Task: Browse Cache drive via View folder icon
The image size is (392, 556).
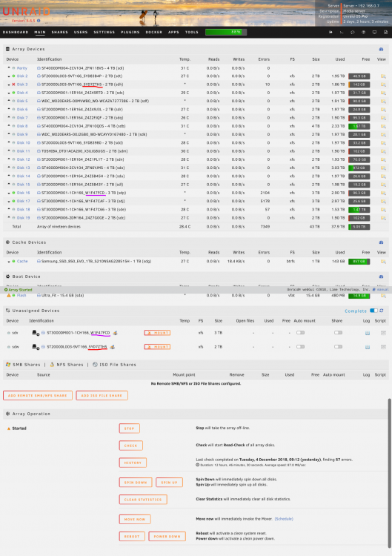Action: coord(383,262)
